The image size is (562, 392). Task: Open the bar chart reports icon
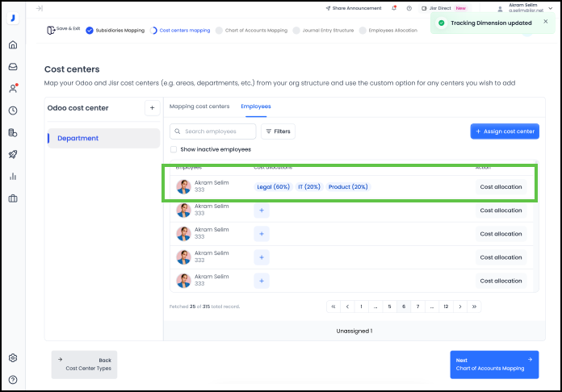[13, 176]
